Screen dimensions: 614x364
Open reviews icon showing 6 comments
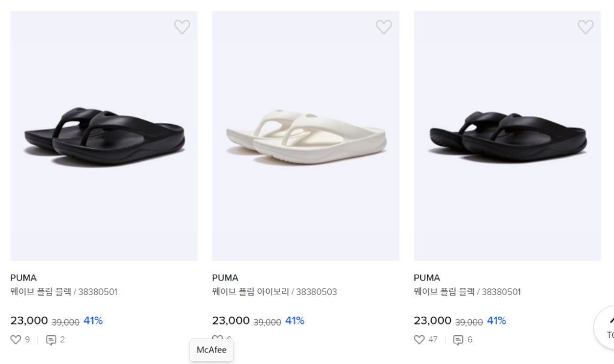[458, 340]
